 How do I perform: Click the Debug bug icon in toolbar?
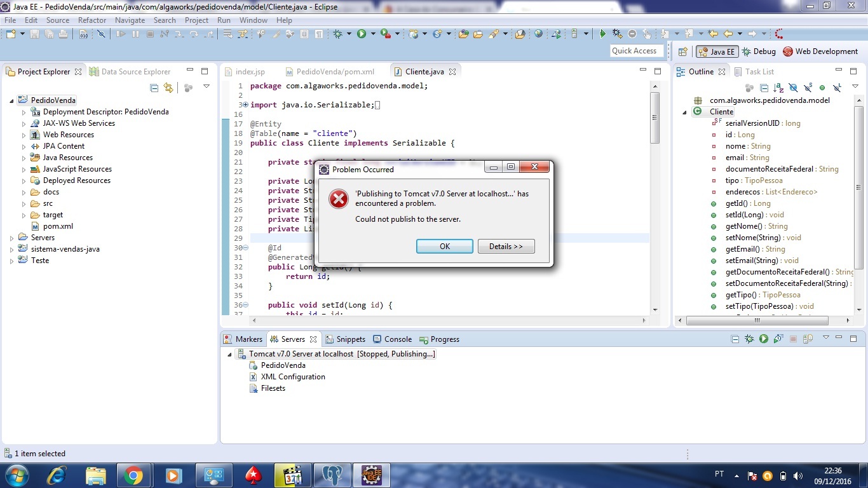337,34
